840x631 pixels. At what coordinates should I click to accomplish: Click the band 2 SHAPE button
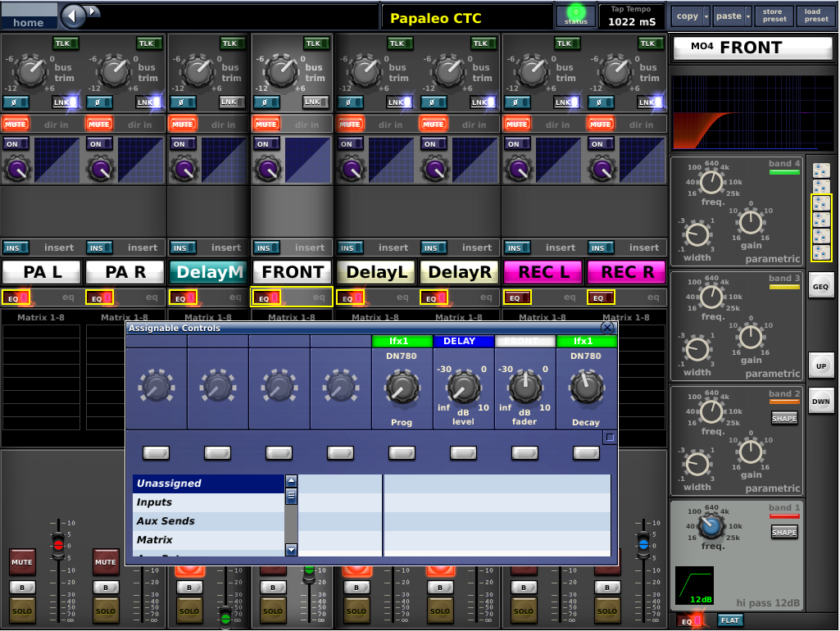pyautogui.click(x=784, y=418)
